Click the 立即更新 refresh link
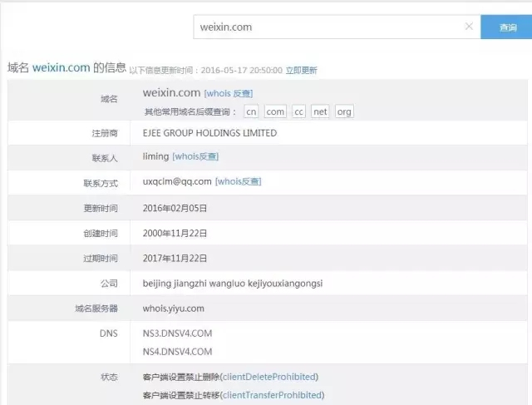This screenshot has height=405, width=532. point(301,71)
